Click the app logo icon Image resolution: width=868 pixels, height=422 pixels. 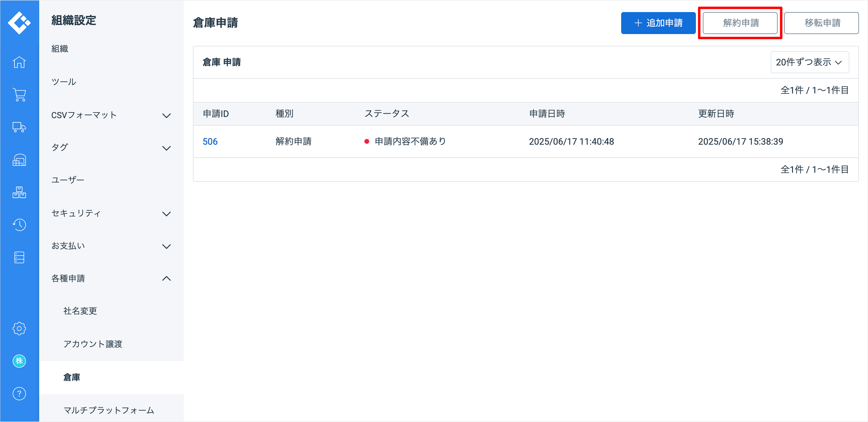[x=19, y=23]
